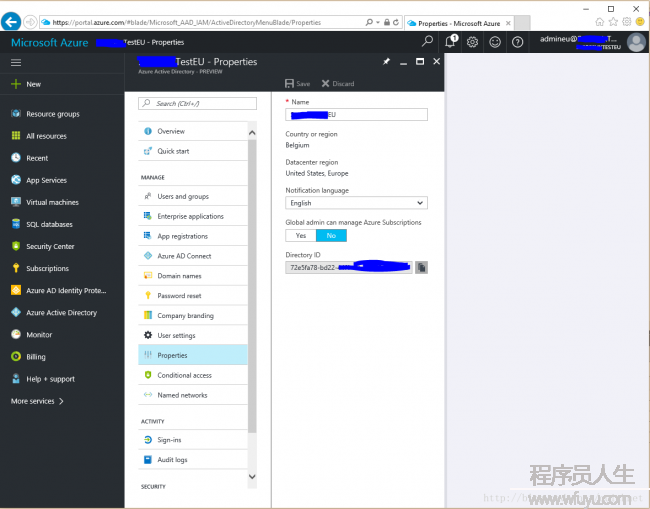Click the Discard X icon

coord(325,84)
